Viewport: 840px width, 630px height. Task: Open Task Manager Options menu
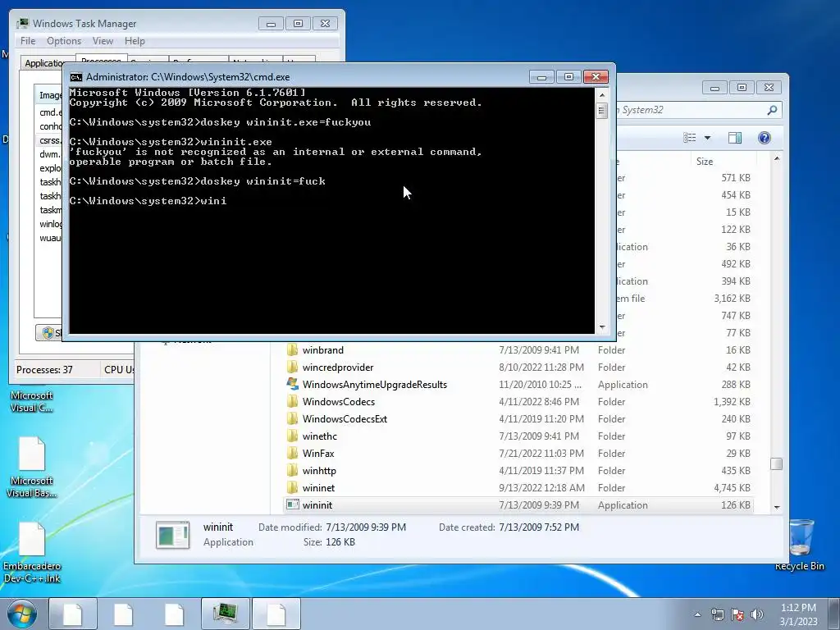pyautogui.click(x=64, y=41)
